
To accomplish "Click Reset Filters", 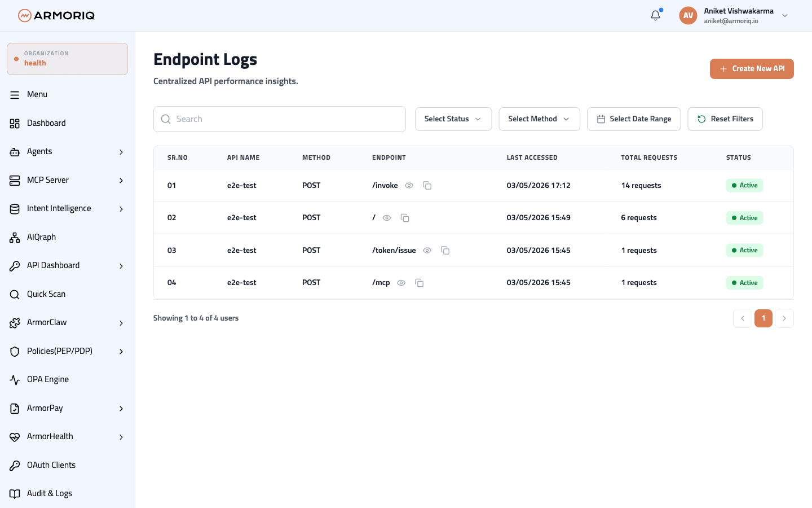I will coord(725,119).
